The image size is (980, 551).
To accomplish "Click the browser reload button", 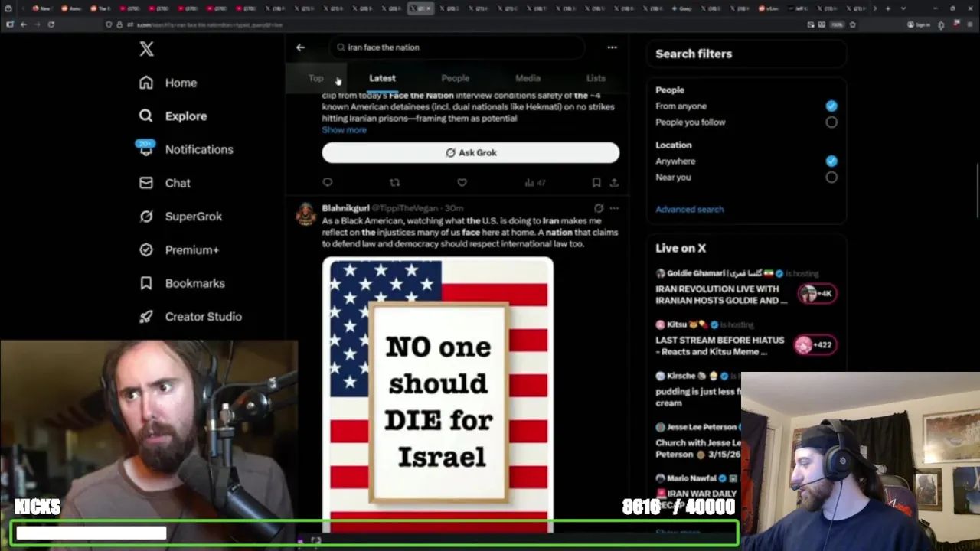I will tap(51, 24).
